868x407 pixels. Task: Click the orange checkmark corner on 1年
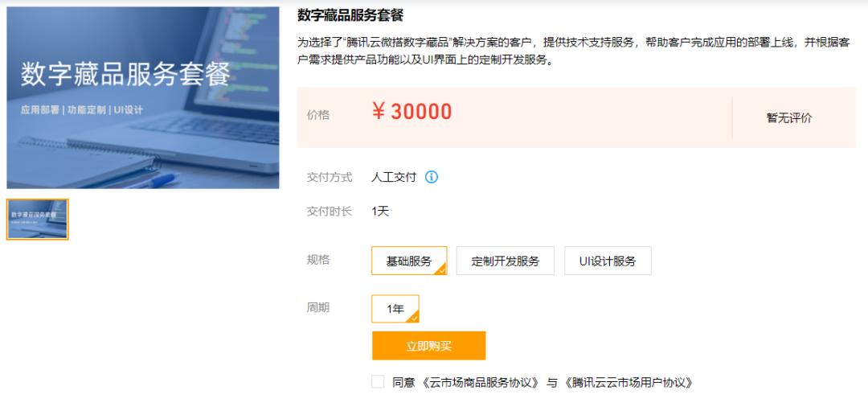414,317
